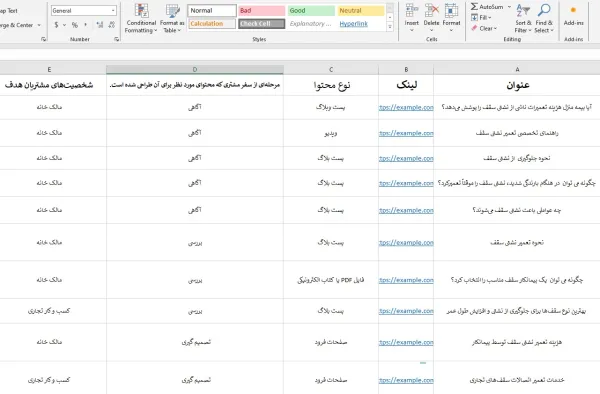Open Conditional Formatting menu
Screen dimensions: 600x394
141,19
